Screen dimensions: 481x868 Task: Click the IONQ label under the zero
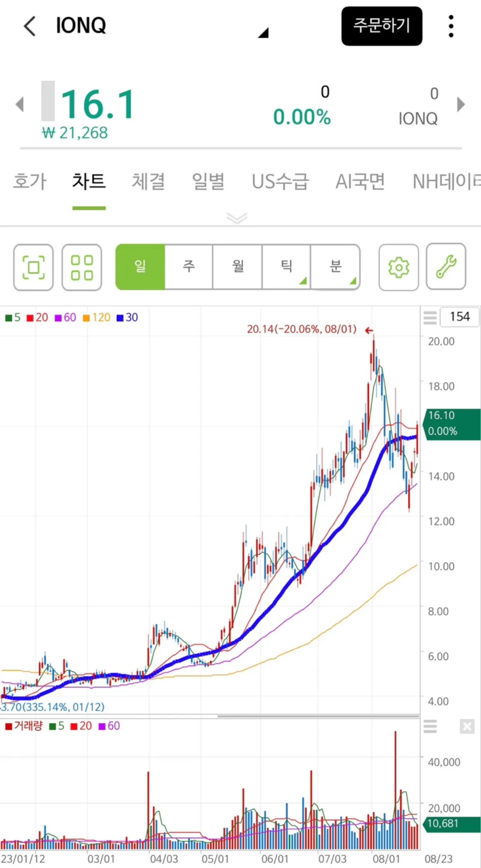pyautogui.click(x=418, y=119)
